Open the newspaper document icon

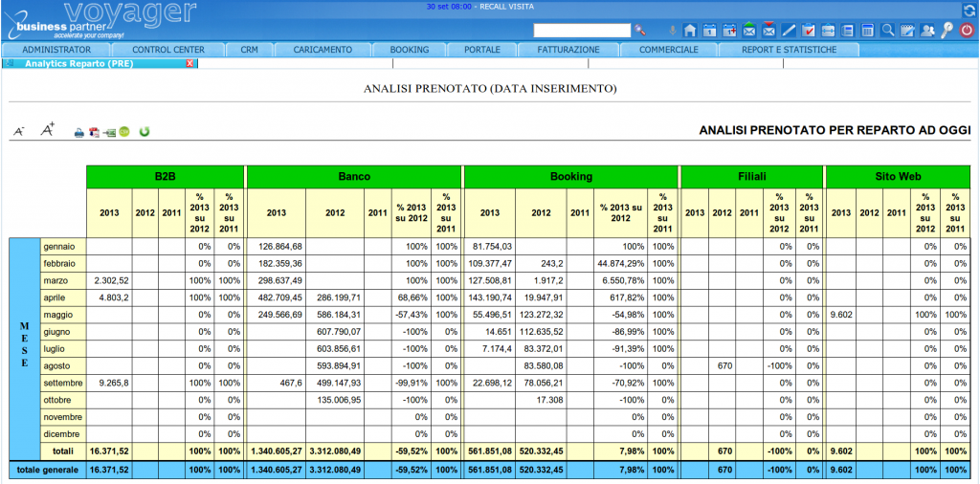(848, 30)
